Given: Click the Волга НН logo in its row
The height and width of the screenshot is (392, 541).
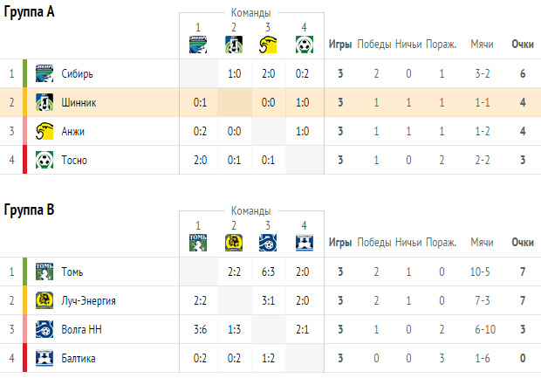Looking at the screenshot, I should coord(45,329).
